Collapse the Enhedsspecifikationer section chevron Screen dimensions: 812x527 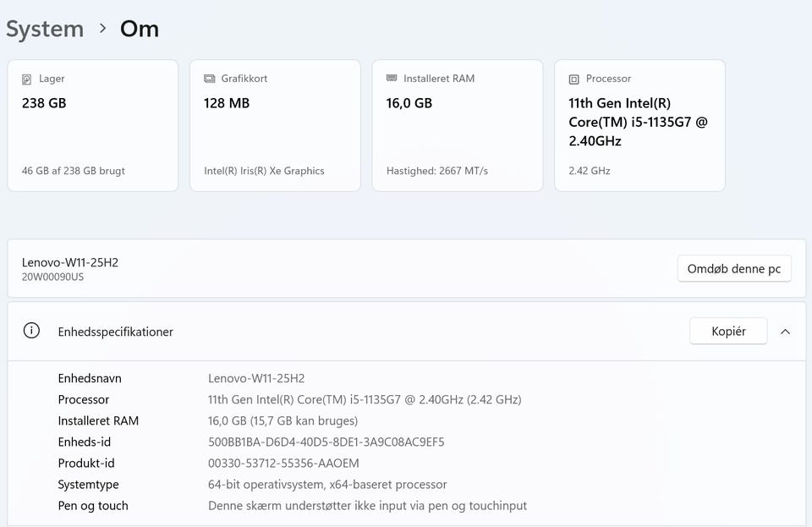tap(785, 332)
